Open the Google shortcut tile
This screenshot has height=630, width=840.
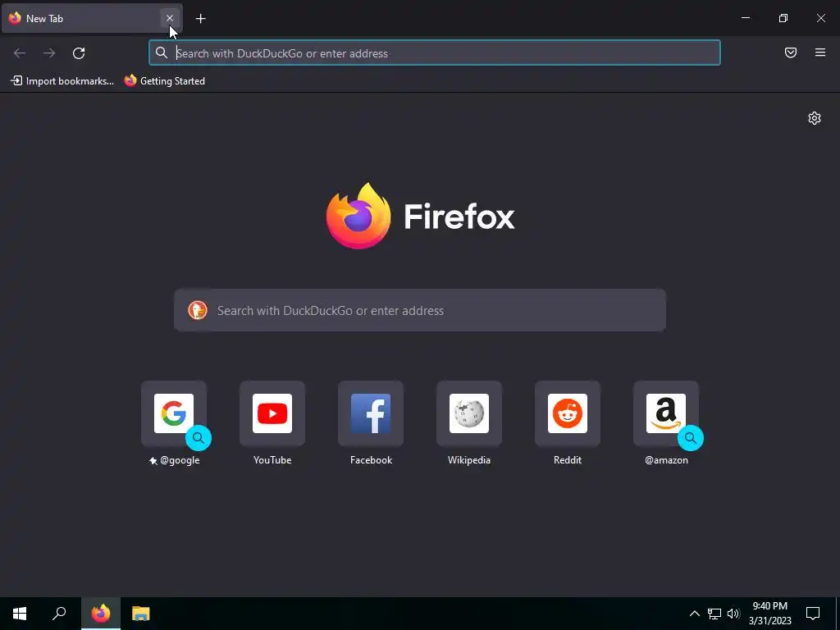pyautogui.click(x=174, y=413)
